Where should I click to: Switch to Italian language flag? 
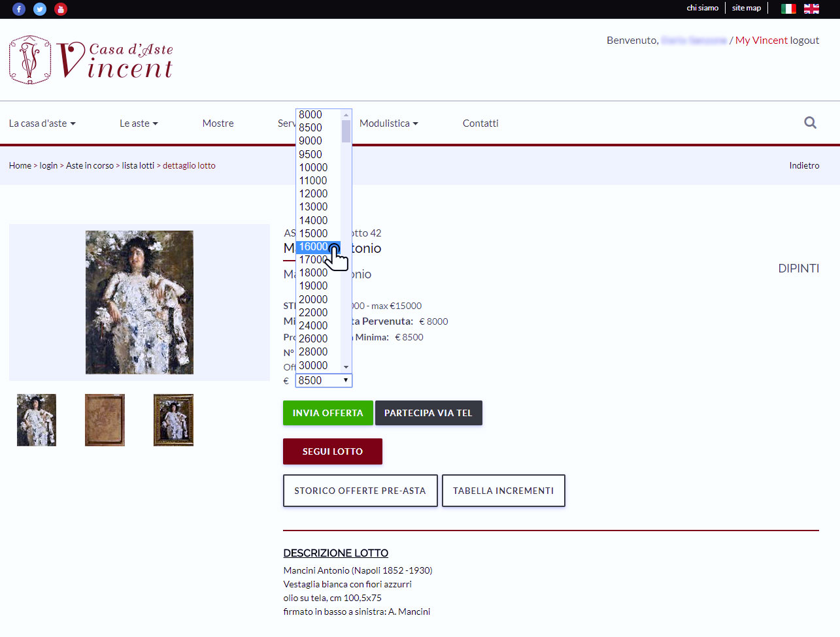pos(788,8)
